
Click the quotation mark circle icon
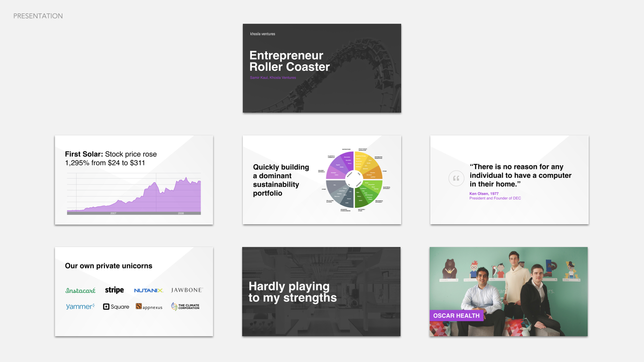click(456, 178)
